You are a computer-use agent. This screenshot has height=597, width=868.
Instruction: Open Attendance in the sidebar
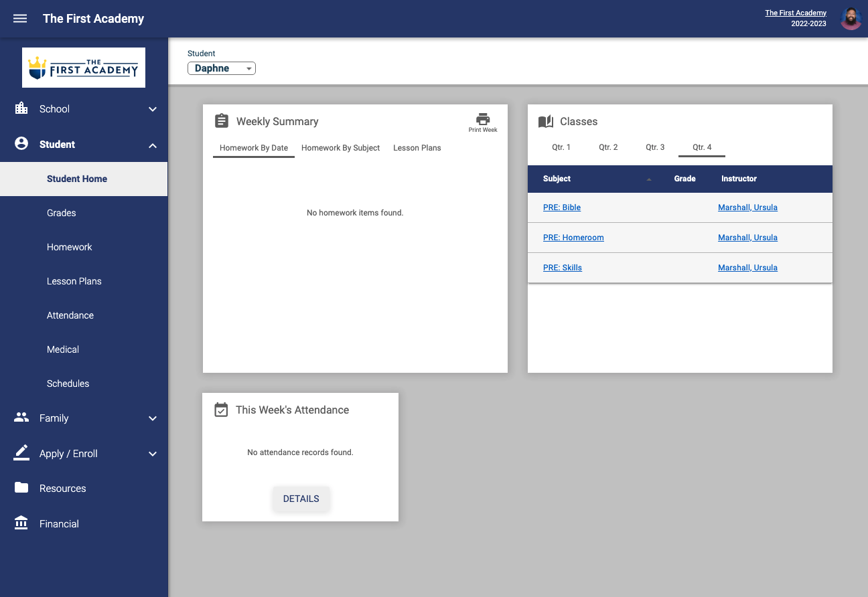[x=84, y=315]
